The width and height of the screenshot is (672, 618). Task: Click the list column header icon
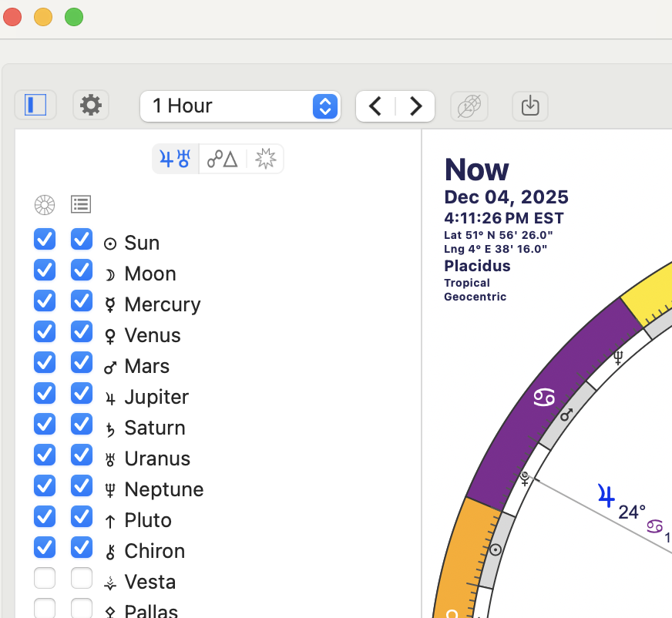[81, 204]
